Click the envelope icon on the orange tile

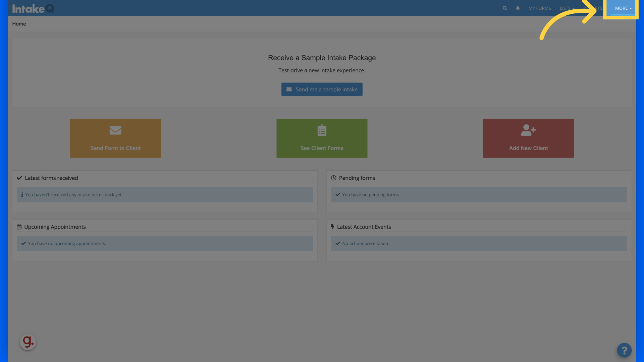115,130
